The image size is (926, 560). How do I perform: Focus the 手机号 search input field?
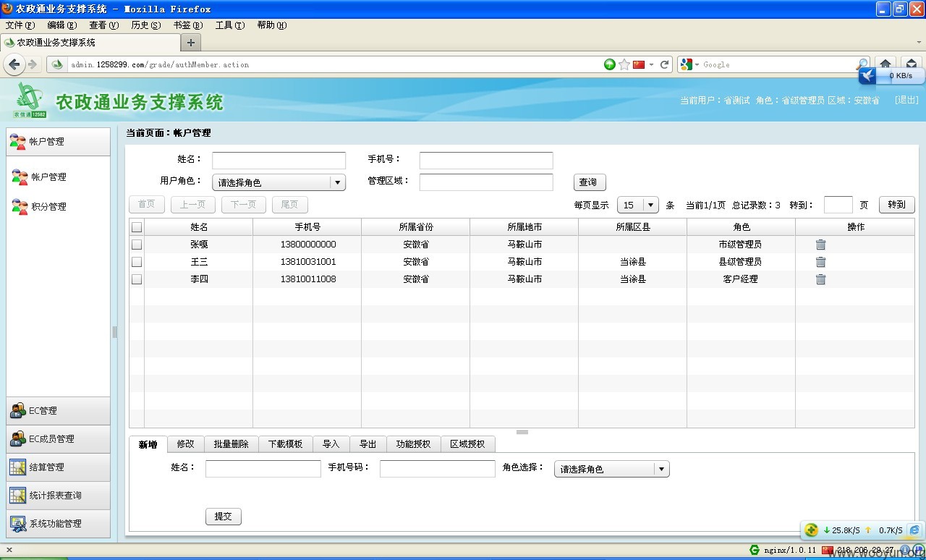pos(486,160)
